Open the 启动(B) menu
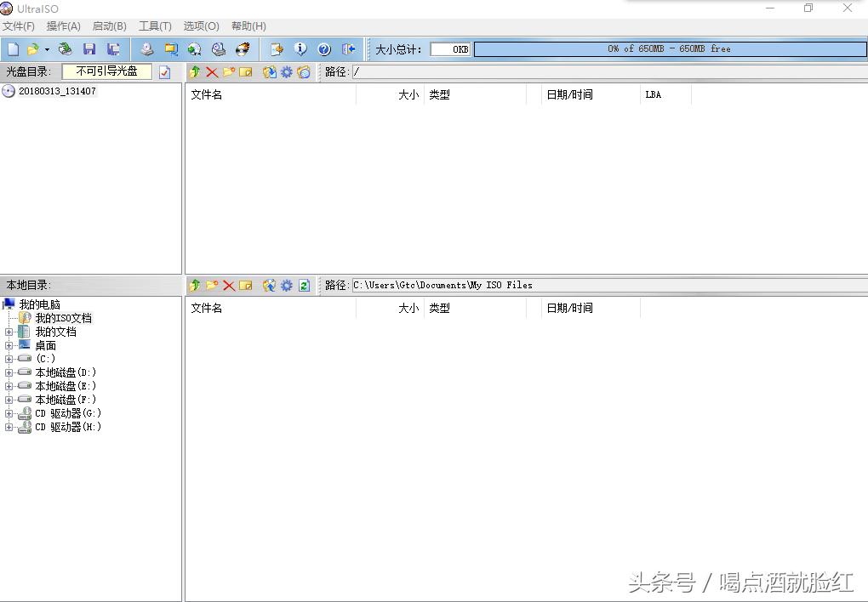 109,26
